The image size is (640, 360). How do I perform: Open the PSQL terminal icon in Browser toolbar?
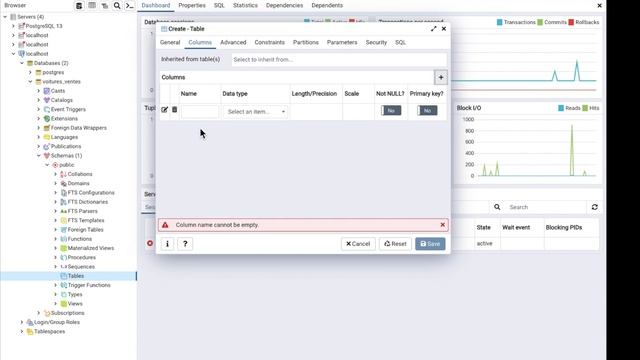[130, 5]
